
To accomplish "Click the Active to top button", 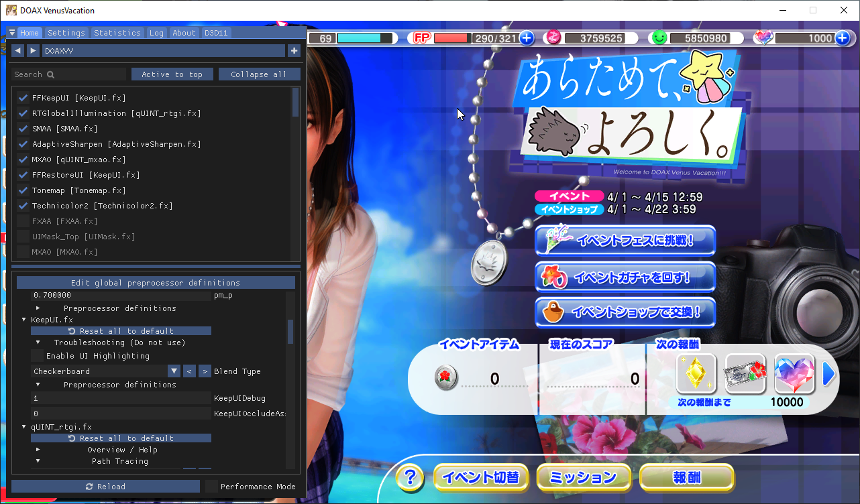I will tap(172, 74).
